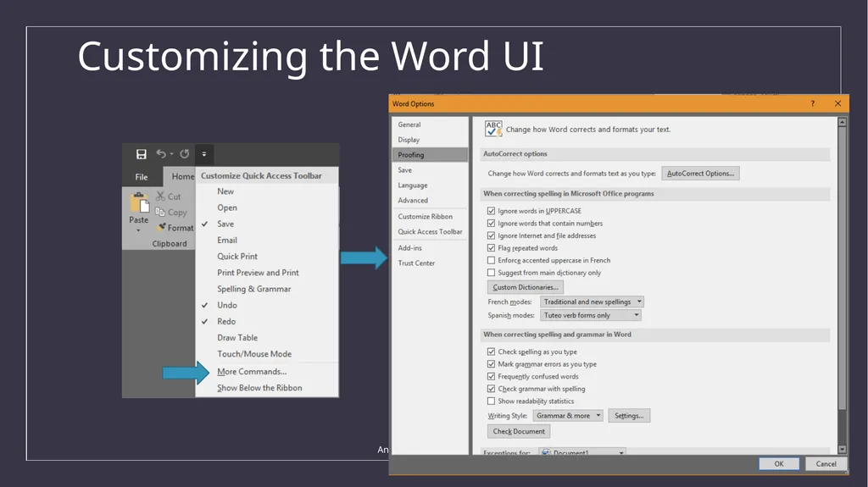Enable Show readability statistics checkbox
The height and width of the screenshot is (487, 868).
[491, 401]
